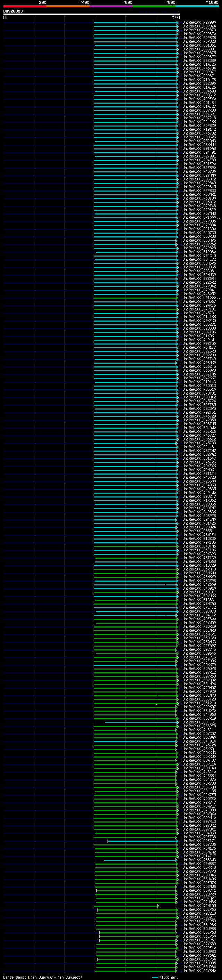Open hit UniRef100_Q04593

(199, 91)
